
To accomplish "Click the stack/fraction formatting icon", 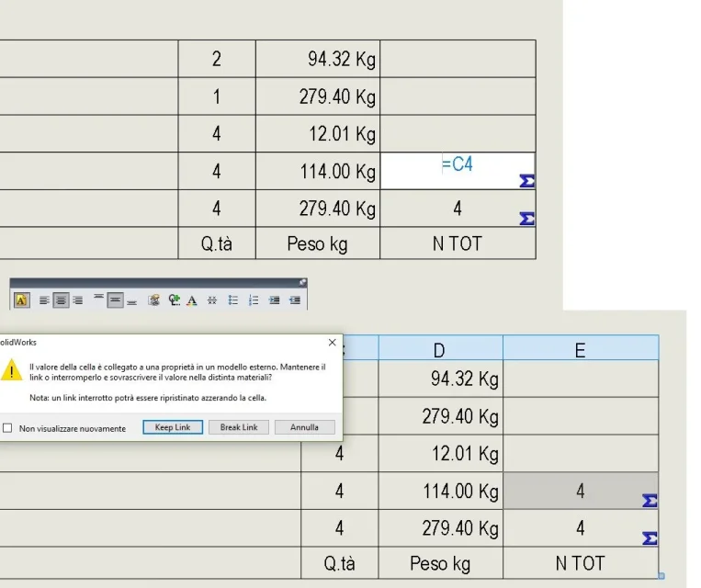I will 212,300.
